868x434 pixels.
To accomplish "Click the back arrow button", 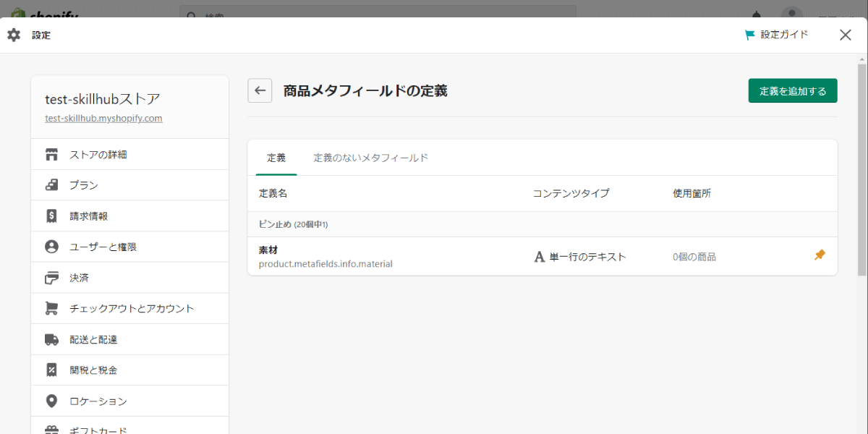I will (x=260, y=90).
